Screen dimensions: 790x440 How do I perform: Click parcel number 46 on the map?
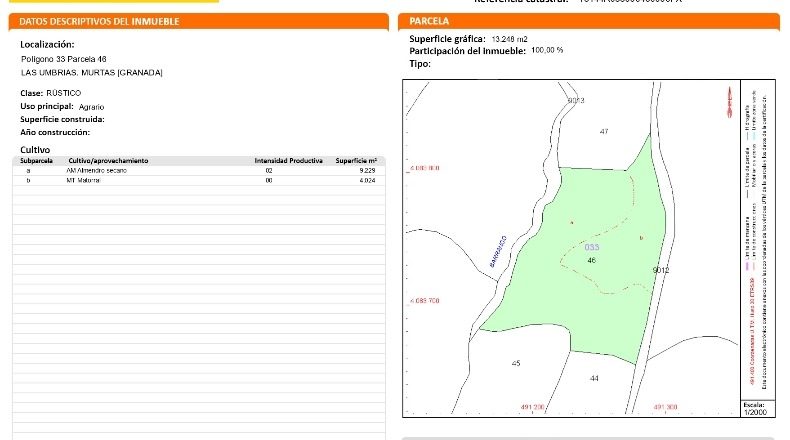click(x=591, y=260)
